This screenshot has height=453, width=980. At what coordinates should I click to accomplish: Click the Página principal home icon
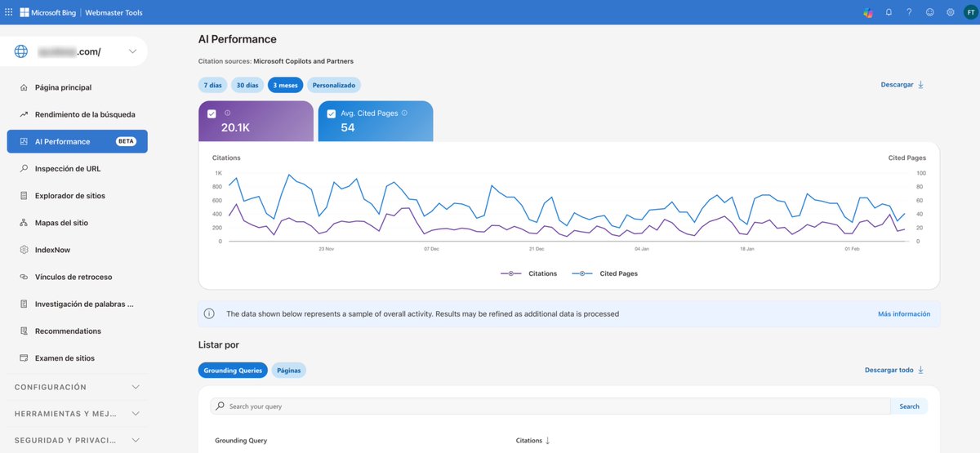click(24, 87)
